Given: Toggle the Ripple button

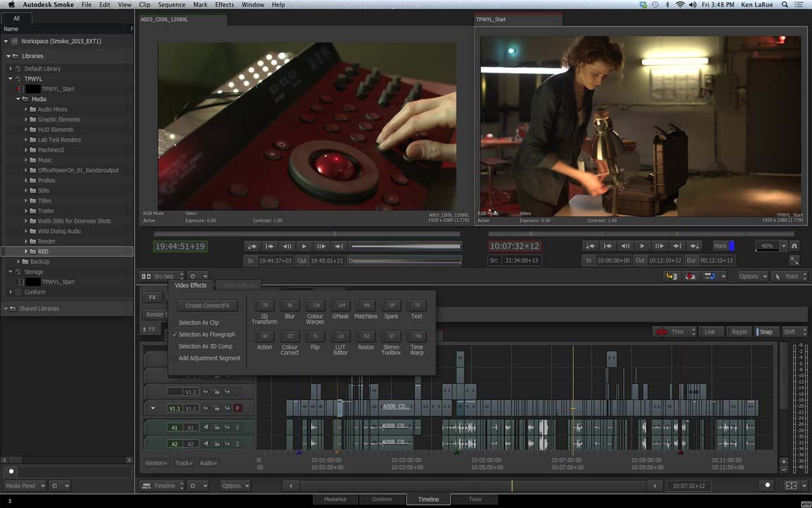Looking at the screenshot, I should [739, 332].
